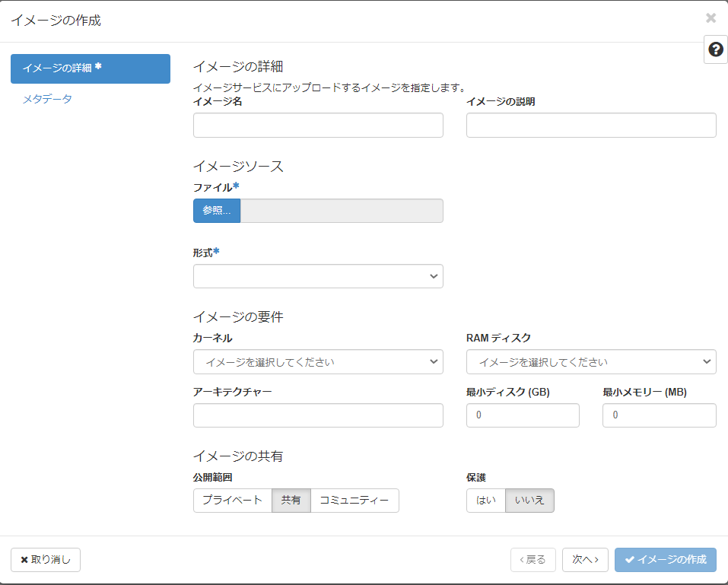Browse for file with 参照 button

pyautogui.click(x=217, y=211)
